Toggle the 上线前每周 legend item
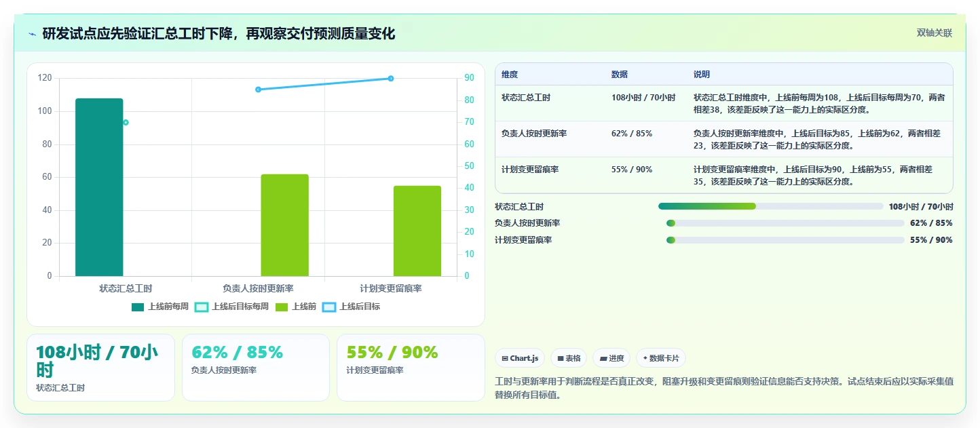Viewport: 980px width, 428px height. [x=160, y=307]
